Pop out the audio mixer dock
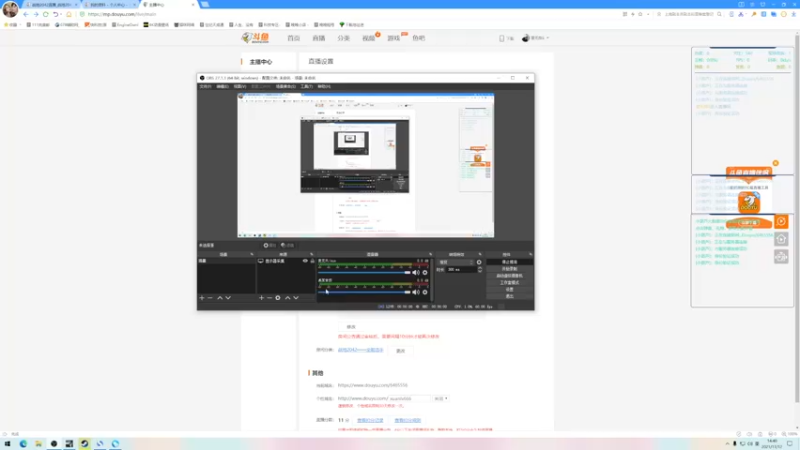This screenshot has height=450, width=800. pyautogui.click(x=431, y=254)
